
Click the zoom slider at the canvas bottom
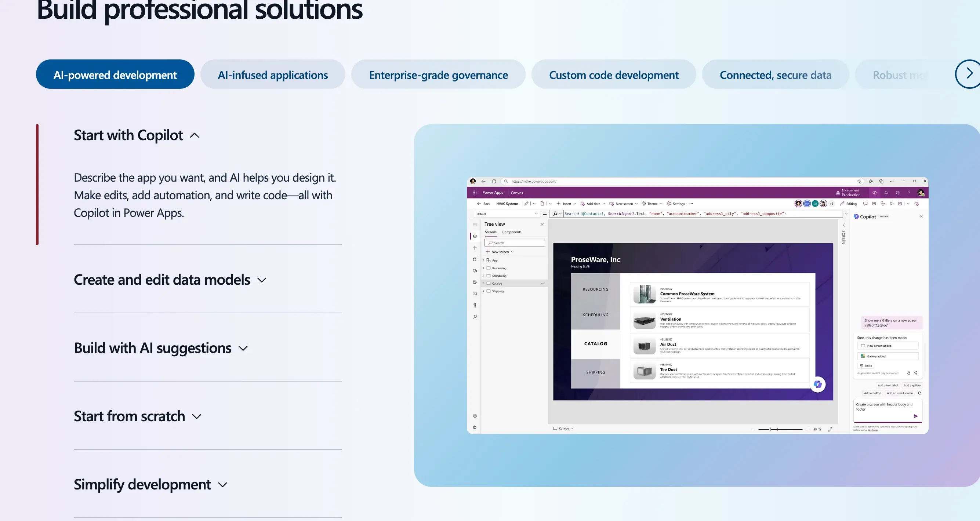click(780, 429)
